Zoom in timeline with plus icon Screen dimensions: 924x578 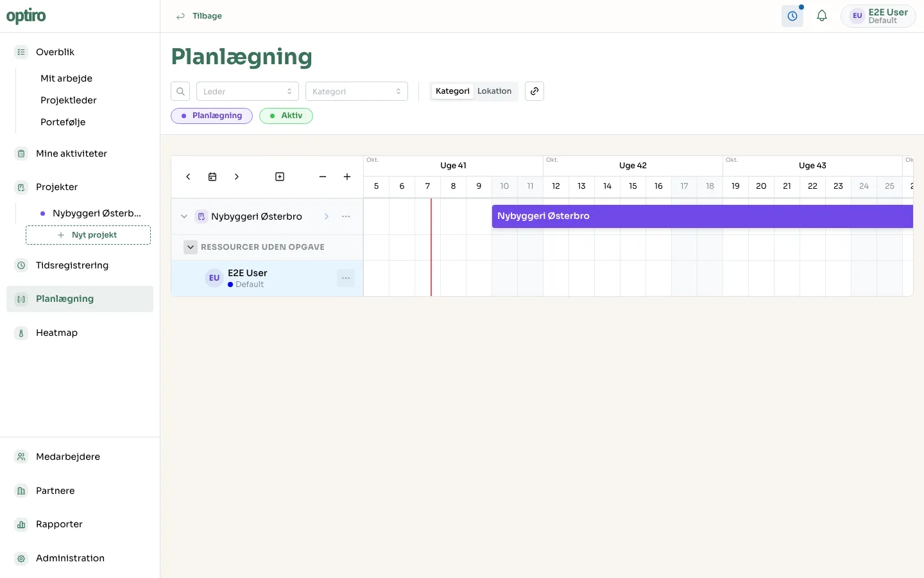347,177
